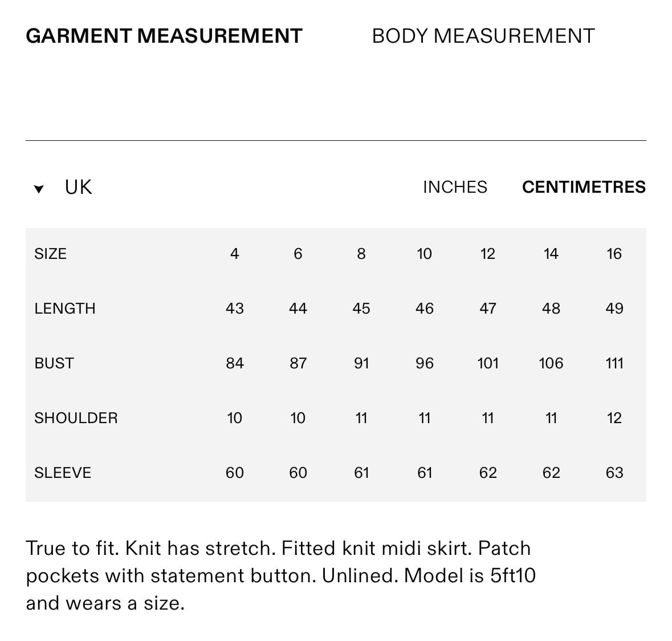
Task: Select size 6 column header
Action: 298,254
